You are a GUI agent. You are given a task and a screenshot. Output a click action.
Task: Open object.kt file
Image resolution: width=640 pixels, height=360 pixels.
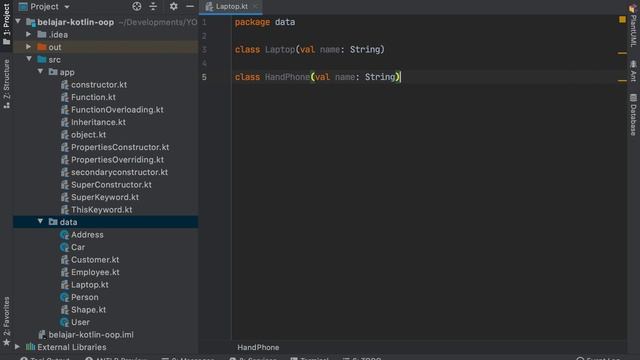point(88,135)
